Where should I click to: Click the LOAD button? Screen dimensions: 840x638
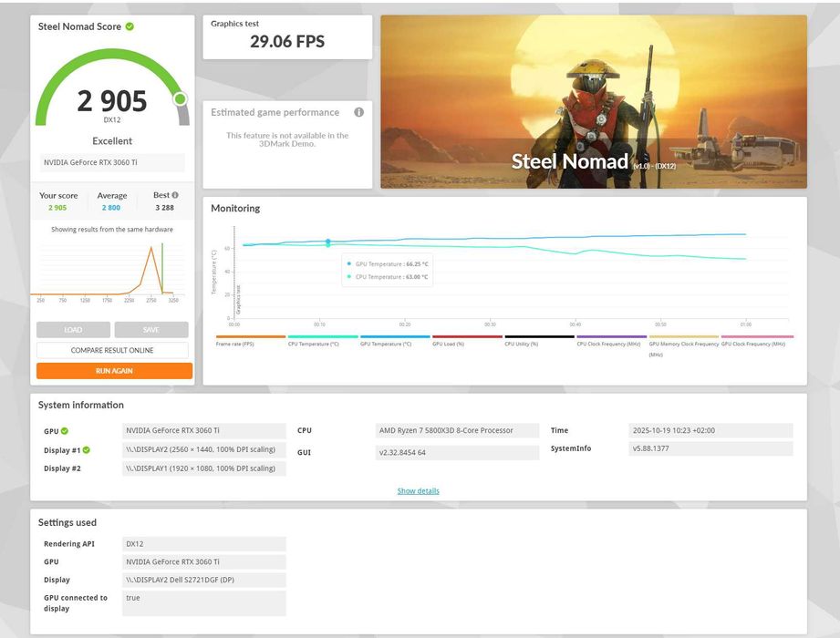(x=73, y=330)
